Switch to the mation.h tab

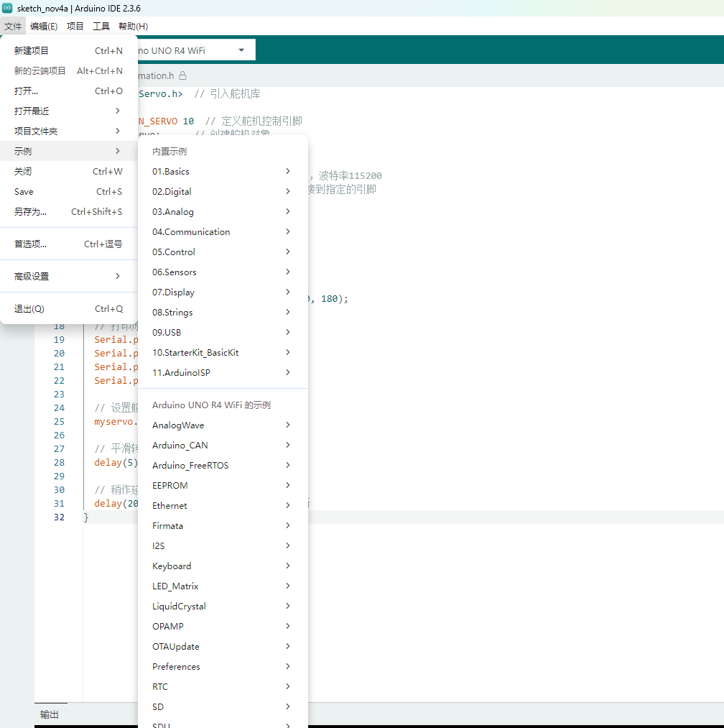[x=162, y=75]
